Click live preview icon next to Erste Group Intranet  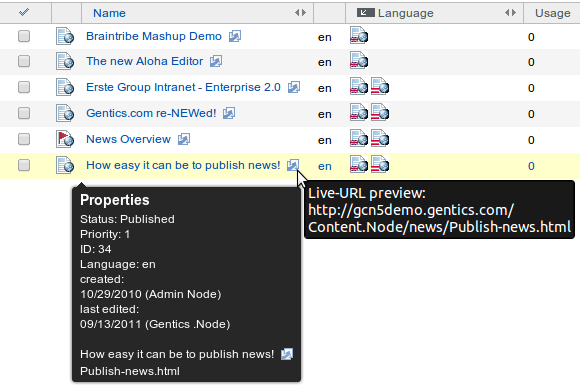pyautogui.click(x=294, y=87)
